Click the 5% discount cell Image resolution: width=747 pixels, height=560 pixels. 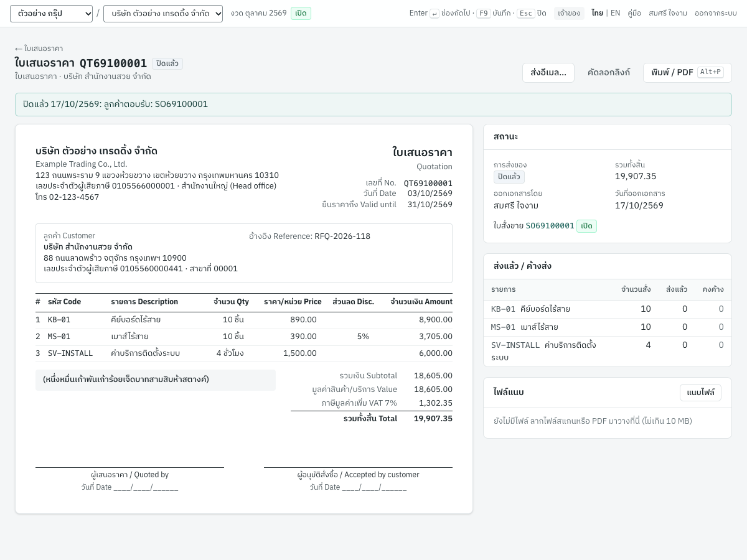point(363,337)
